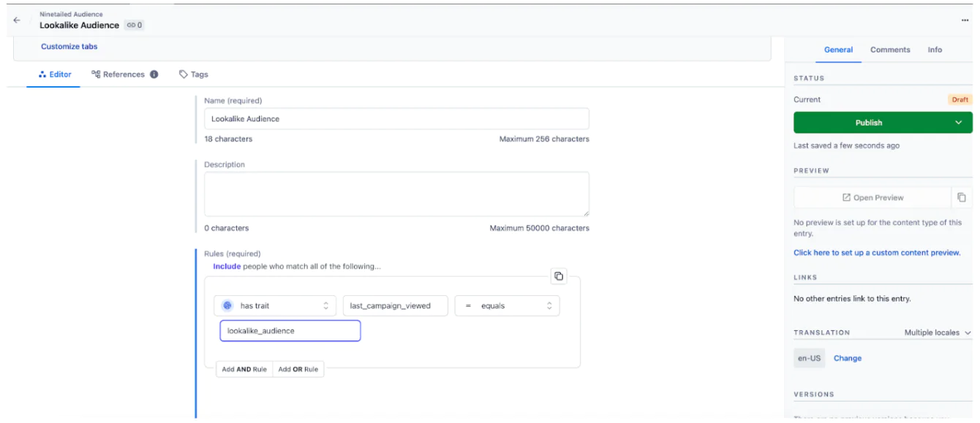
Task: Expand the Publish button dropdown arrow
Action: tap(958, 123)
